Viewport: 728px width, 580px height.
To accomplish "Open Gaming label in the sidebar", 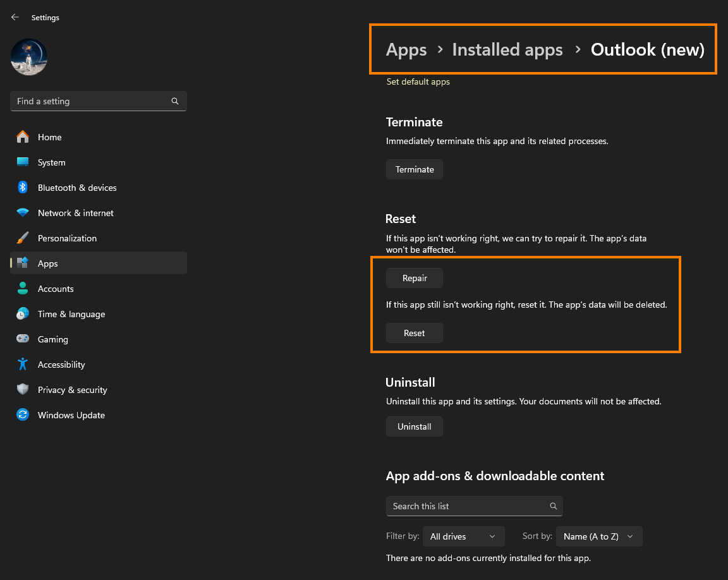I will click(53, 339).
